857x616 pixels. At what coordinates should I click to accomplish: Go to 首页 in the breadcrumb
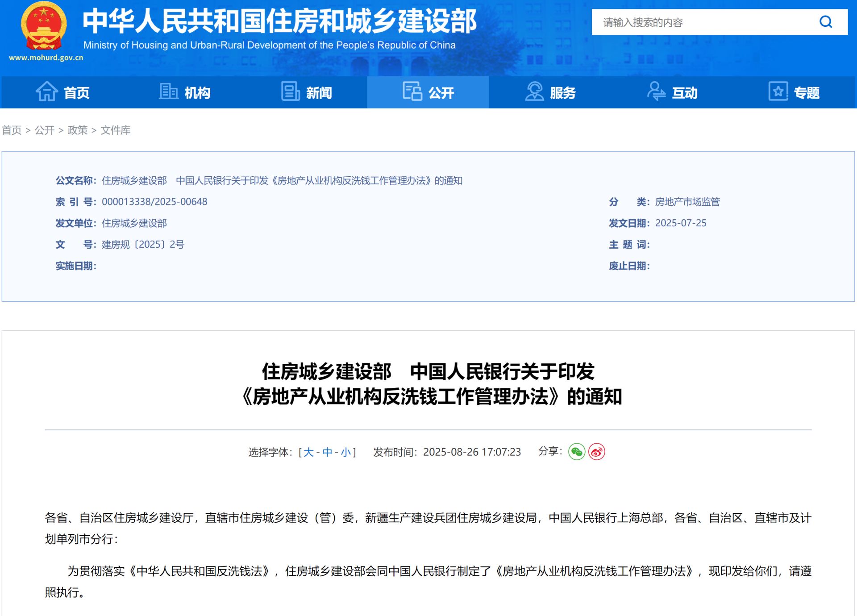(12, 130)
